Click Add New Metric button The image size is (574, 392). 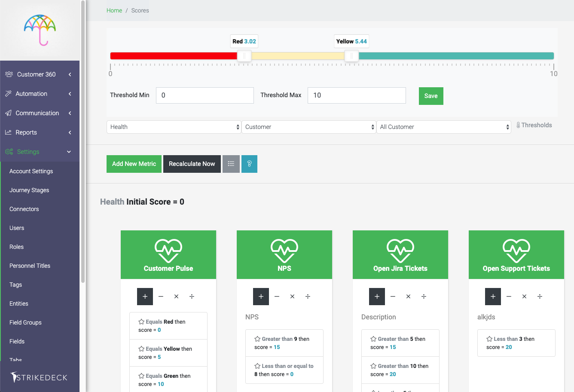tap(134, 164)
